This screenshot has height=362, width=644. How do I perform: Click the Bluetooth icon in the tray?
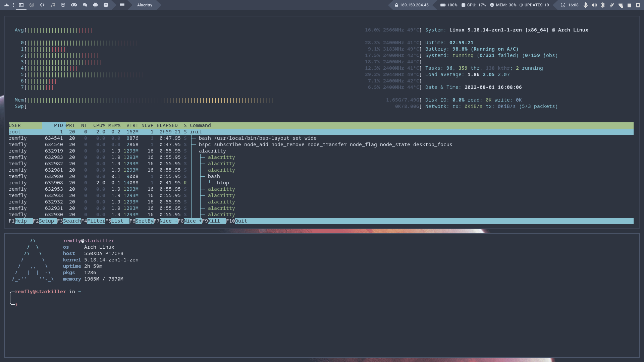click(603, 5)
